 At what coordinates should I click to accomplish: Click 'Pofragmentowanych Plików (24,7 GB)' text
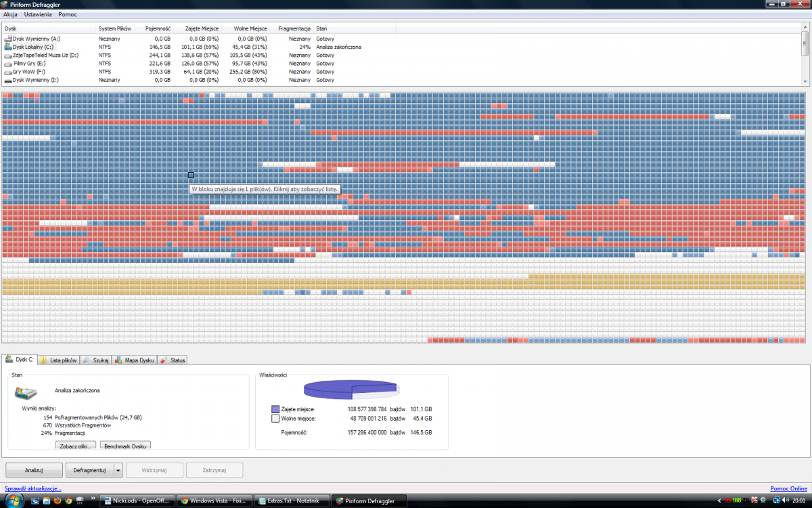[x=98, y=417]
